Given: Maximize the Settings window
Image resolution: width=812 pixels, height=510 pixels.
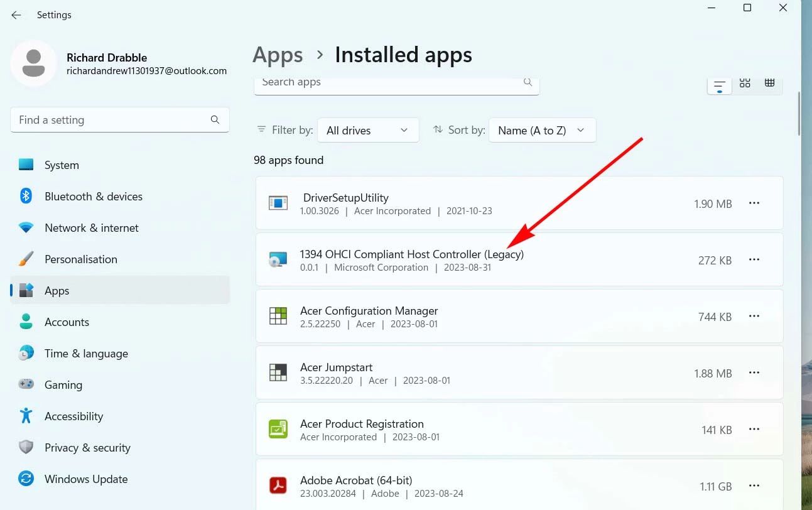Looking at the screenshot, I should [x=747, y=8].
